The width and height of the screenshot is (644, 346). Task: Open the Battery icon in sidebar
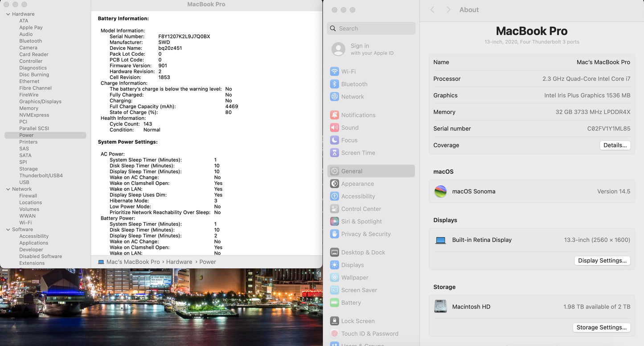334,303
